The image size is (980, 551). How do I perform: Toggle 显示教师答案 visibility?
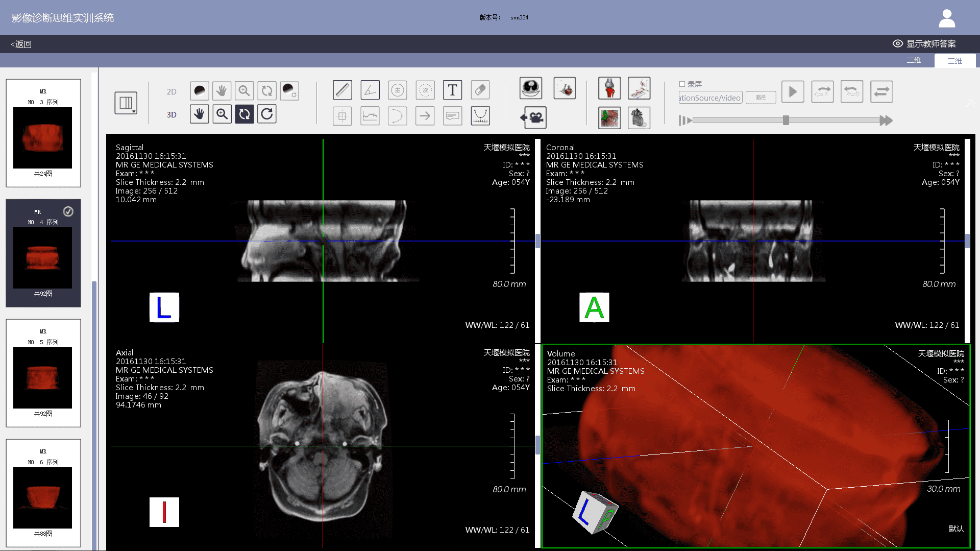tap(924, 44)
